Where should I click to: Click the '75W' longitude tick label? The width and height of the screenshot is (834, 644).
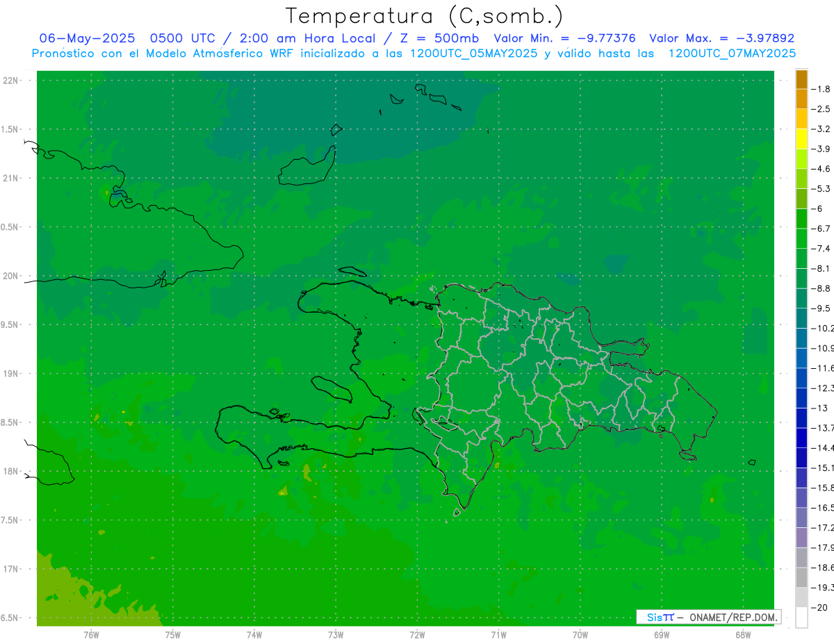(173, 635)
